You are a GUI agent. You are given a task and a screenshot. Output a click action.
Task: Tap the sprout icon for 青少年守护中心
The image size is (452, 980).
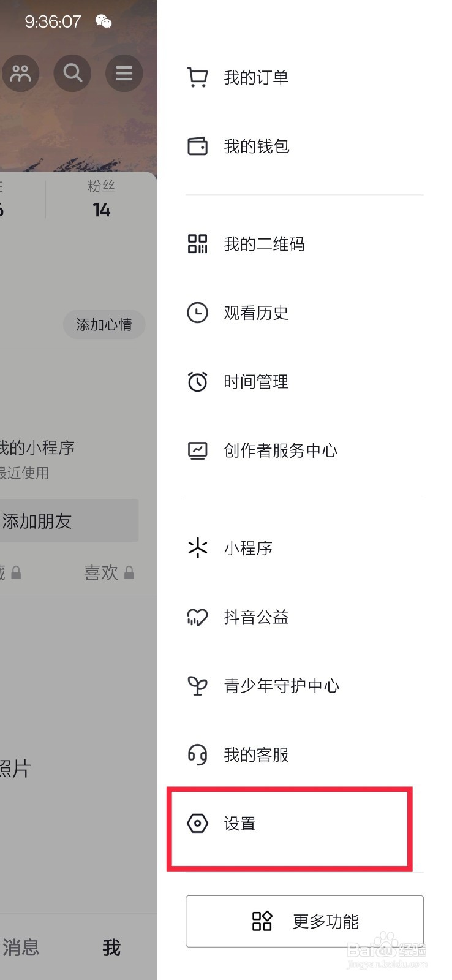197,686
